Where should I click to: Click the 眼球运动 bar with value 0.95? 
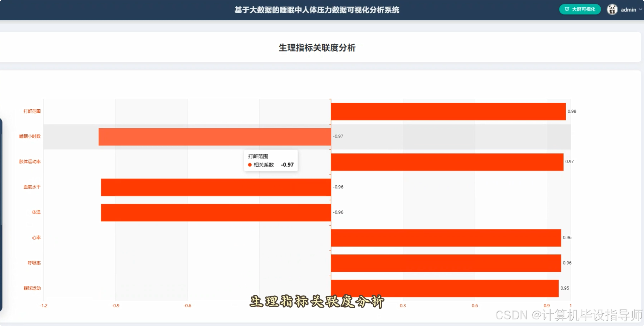click(x=445, y=288)
